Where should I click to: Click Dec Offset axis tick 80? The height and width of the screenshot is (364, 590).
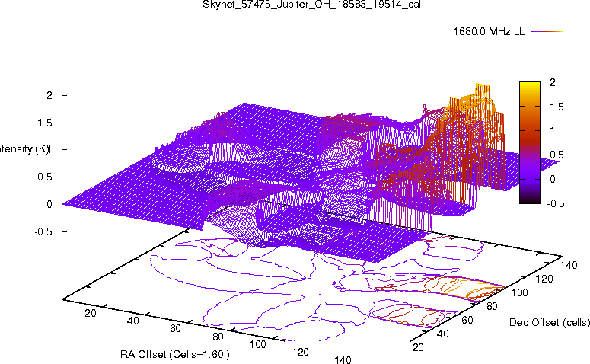tap(492, 307)
